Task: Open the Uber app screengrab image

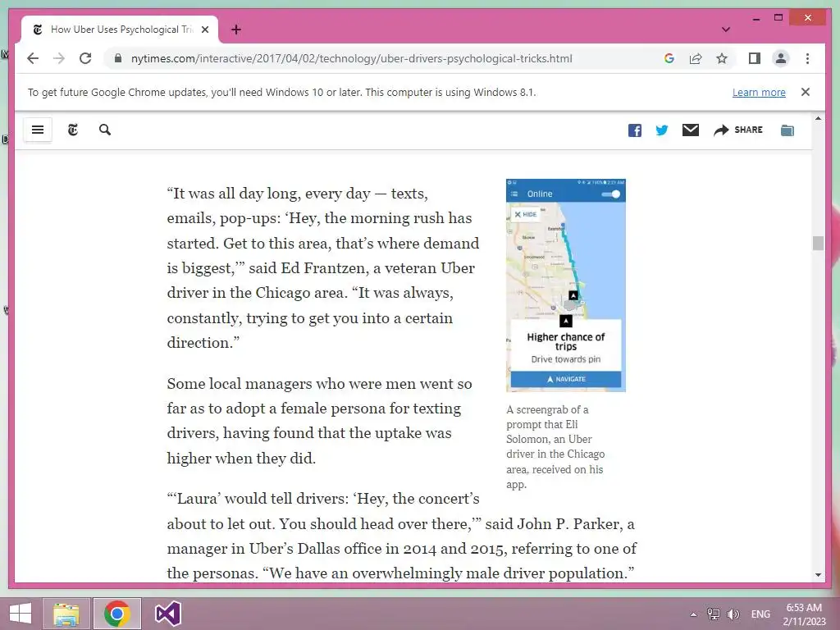Action: 566,285
